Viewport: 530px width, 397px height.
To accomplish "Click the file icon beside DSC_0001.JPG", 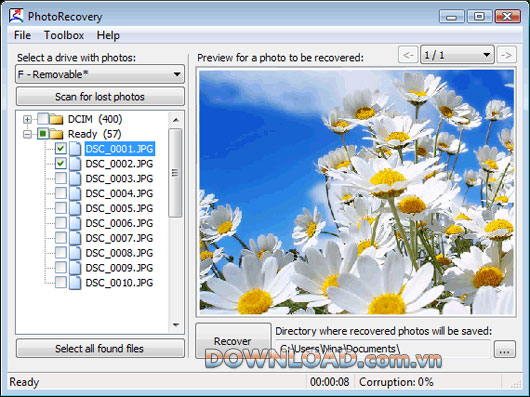I will click(x=75, y=149).
